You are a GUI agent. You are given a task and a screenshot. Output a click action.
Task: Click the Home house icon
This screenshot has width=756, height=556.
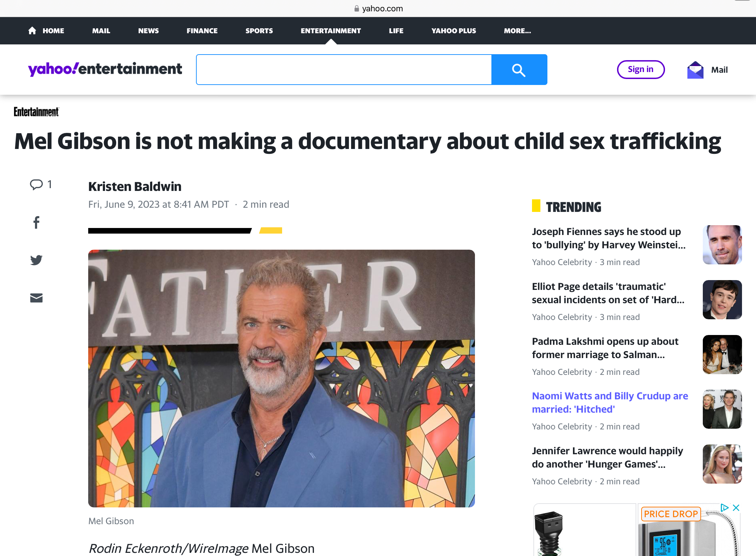(x=32, y=31)
